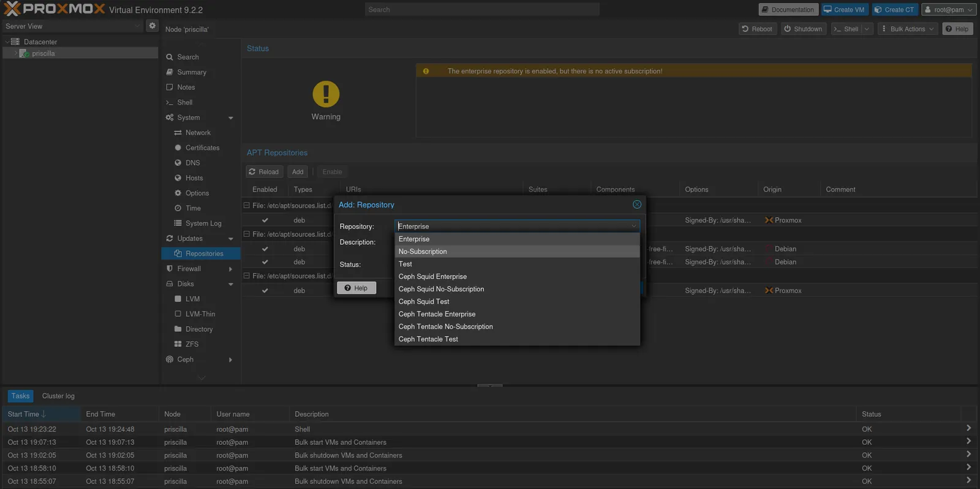980x489 pixels.
Task: Open the Repository combo box arrow
Action: tap(634, 226)
